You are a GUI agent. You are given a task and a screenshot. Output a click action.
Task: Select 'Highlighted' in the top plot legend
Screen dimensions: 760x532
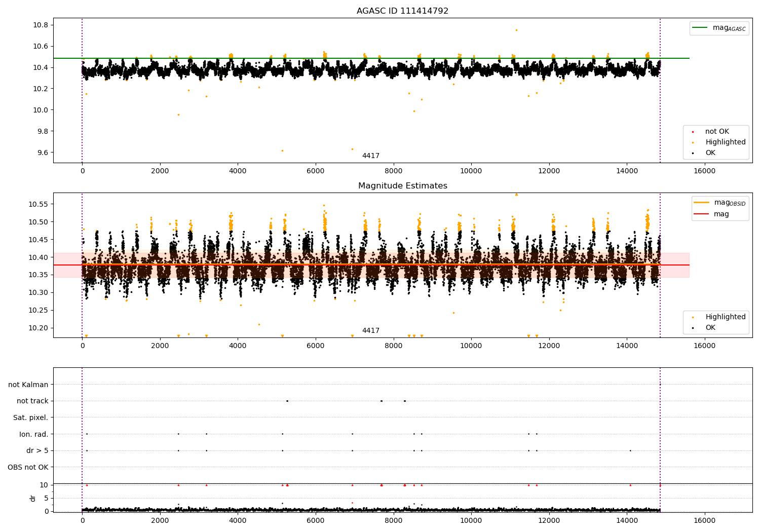click(725, 142)
